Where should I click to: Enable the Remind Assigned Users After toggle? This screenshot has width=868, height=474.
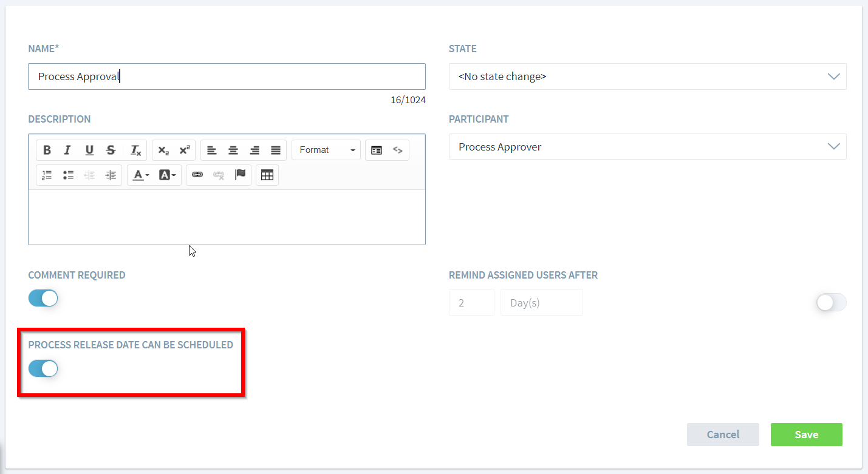click(831, 303)
